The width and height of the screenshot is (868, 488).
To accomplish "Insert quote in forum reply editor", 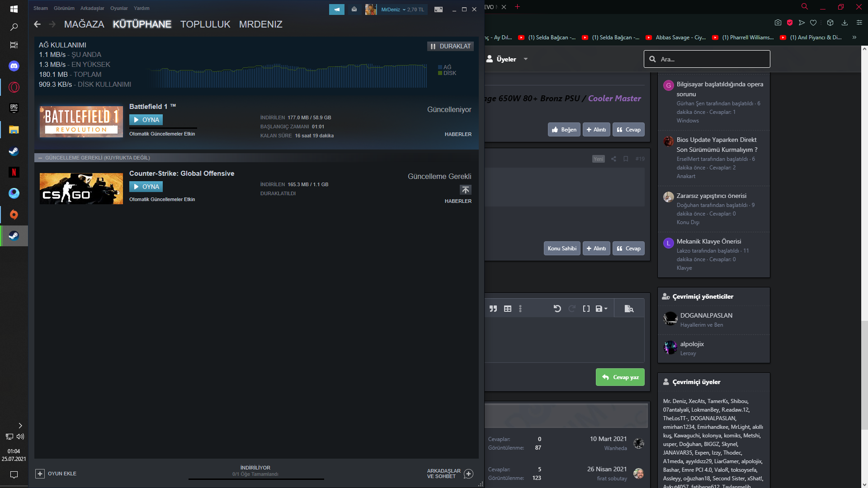I will (493, 309).
